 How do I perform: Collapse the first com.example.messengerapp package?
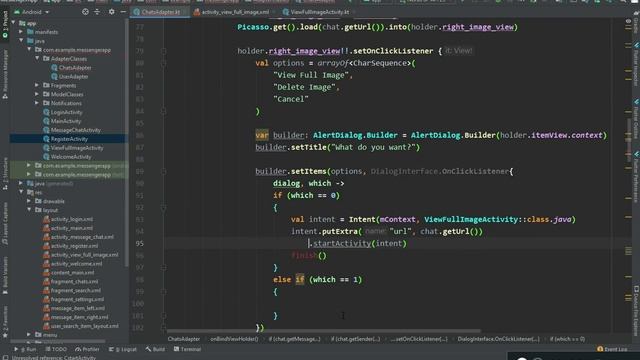tap(29, 50)
